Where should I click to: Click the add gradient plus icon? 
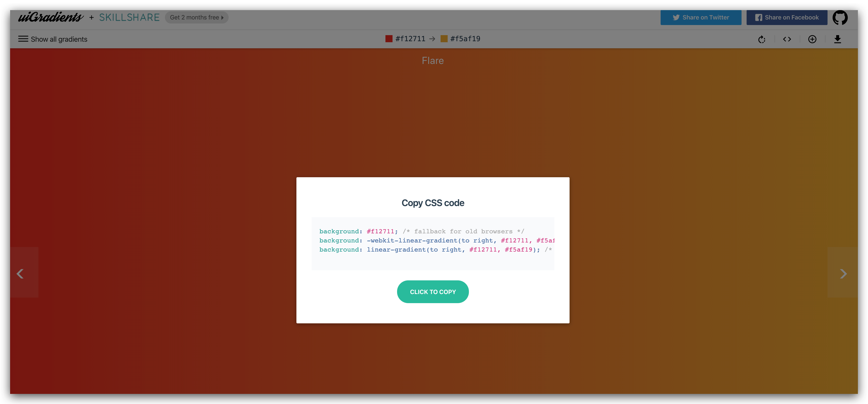[x=812, y=39]
